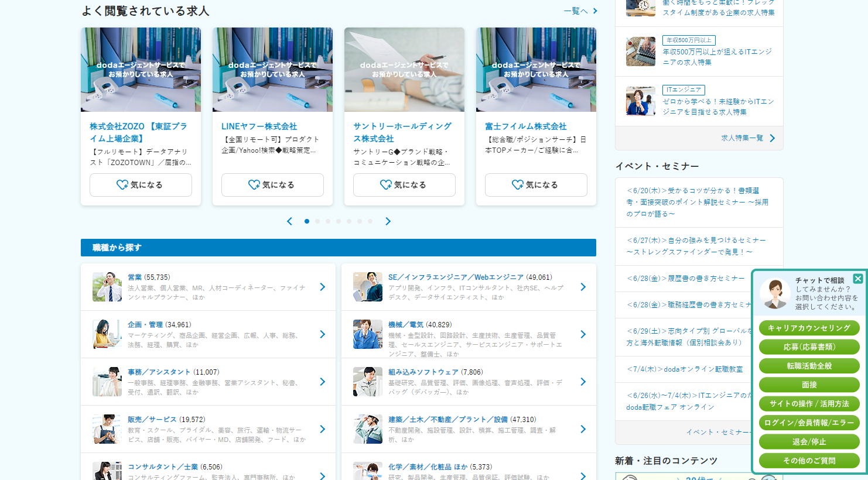Click the 販売/サービス category icon

pyautogui.click(x=107, y=429)
